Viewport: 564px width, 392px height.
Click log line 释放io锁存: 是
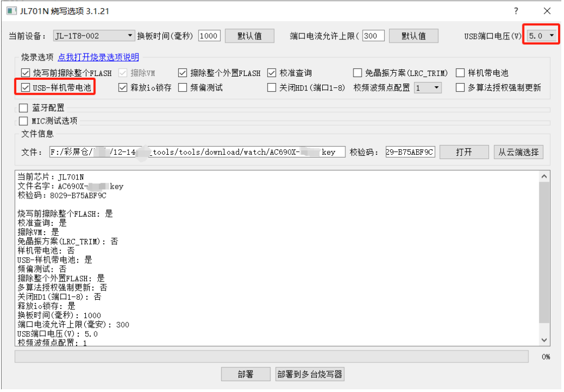46,306
